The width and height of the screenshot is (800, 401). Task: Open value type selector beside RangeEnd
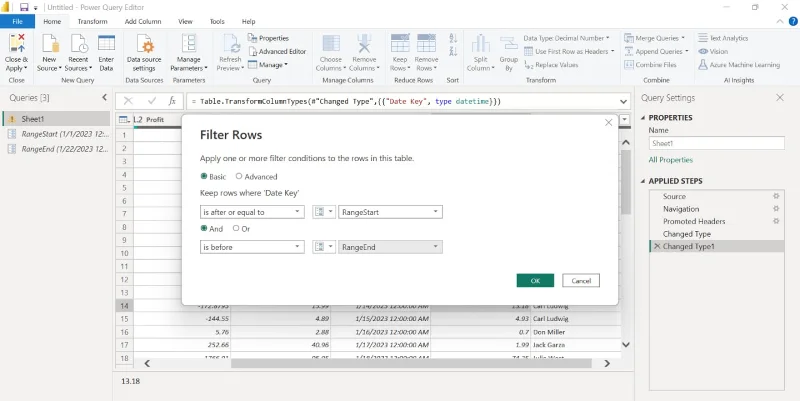(x=324, y=247)
